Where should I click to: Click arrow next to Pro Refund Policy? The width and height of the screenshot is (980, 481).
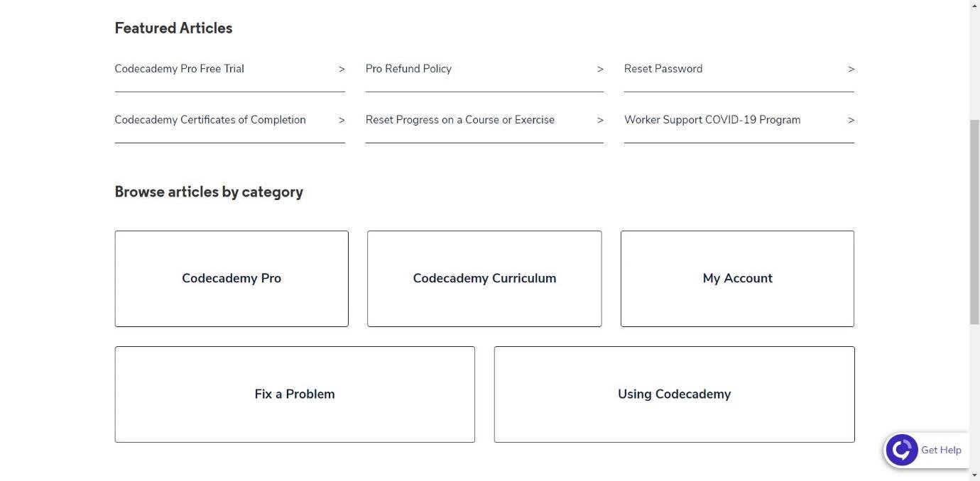coord(600,69)
